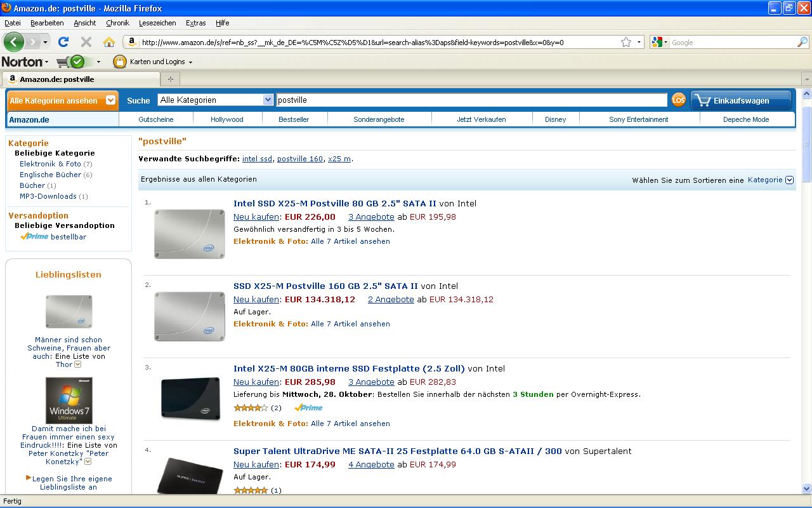Viewport: 812px width, 508px height.
Task: Open the Norton toolbar menu
Action: [x=25, y=62]
